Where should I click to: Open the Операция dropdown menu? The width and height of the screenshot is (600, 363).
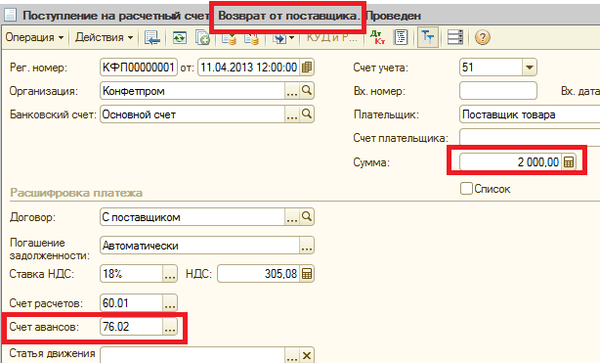[34, 37]
